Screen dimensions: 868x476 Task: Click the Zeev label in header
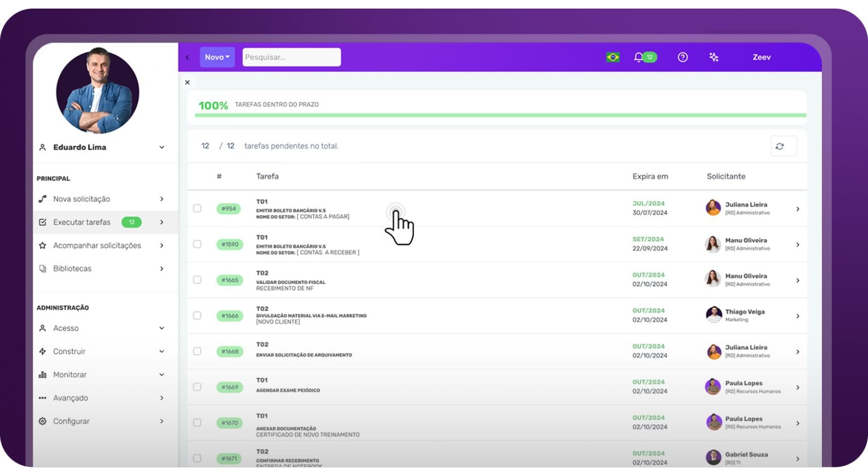click(761, 57)
